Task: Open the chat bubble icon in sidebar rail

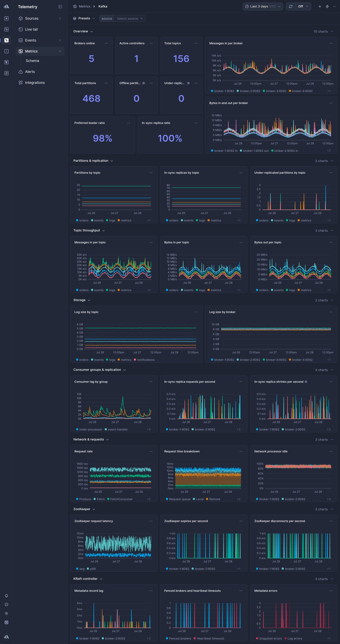Action: coord(6,605)
